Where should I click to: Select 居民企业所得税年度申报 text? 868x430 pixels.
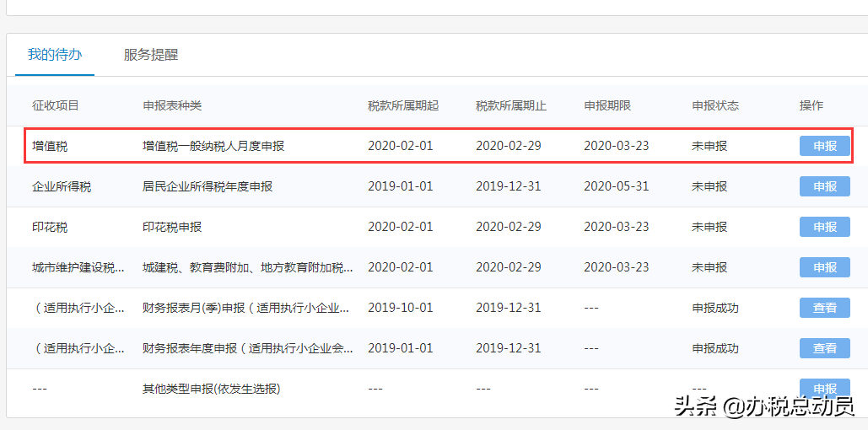coord(208,186)
